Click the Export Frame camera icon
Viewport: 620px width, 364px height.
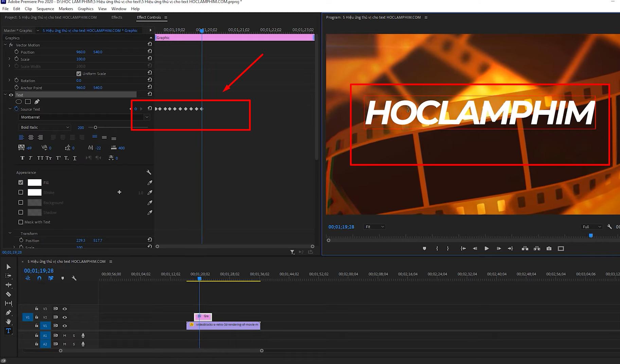549,249
